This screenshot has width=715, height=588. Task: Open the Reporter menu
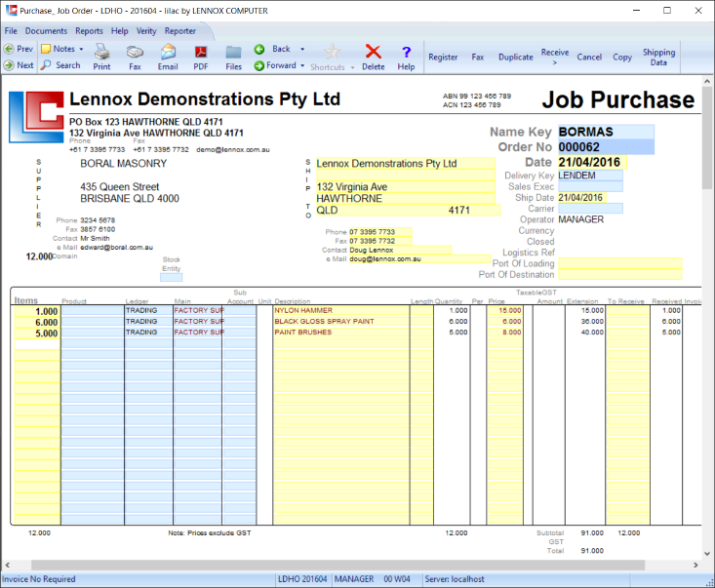pyautogui.click(x=180, y=31)
